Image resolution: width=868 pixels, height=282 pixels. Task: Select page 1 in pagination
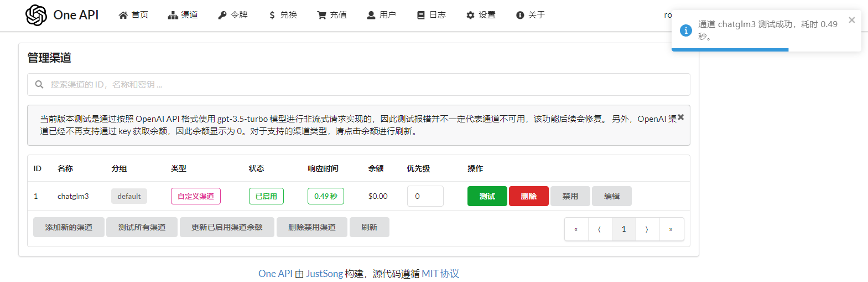[624, 229]
